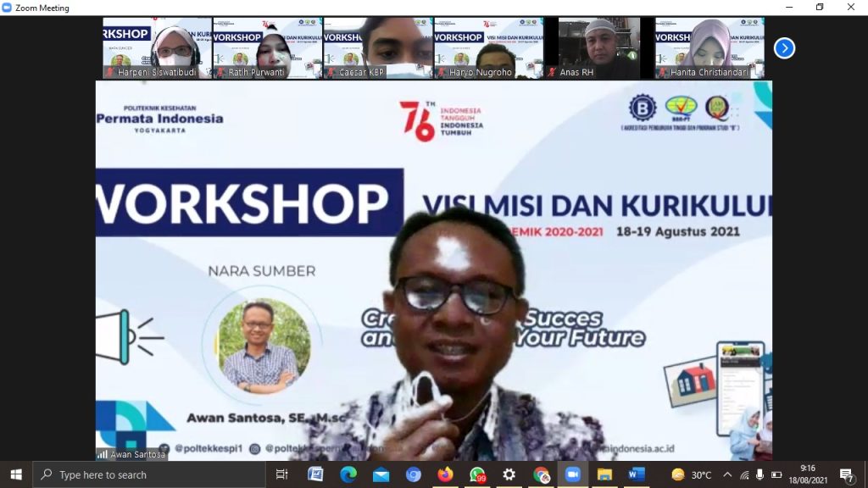
Task: Launch Microsoft Edge from taskbar
Action: (348, 474)
